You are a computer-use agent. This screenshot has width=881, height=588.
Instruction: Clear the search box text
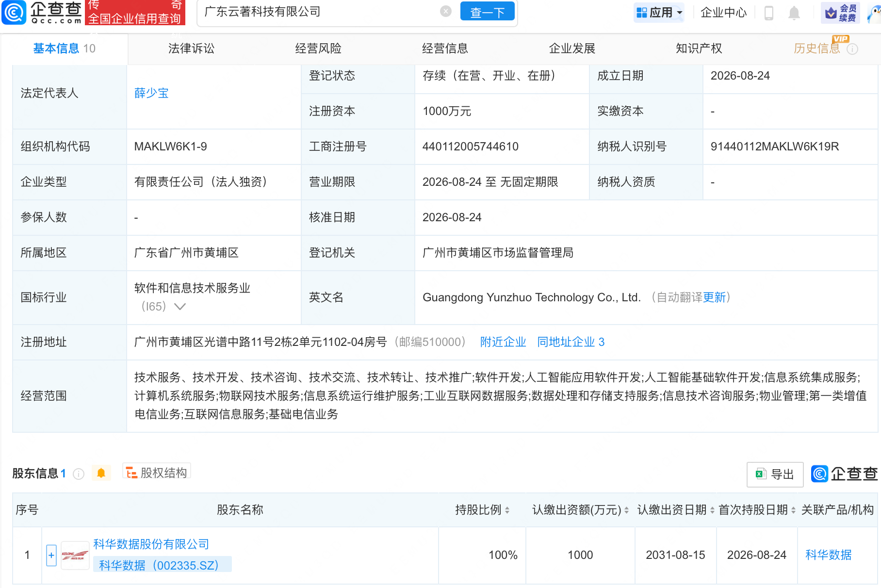[x=446, y=12]
